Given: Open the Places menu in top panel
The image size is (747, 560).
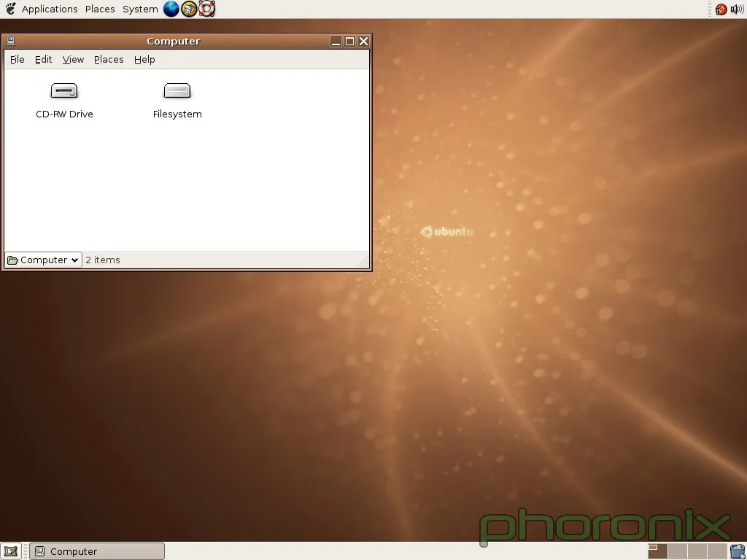Looking at the screenshot, I should [x=100, y=9].
